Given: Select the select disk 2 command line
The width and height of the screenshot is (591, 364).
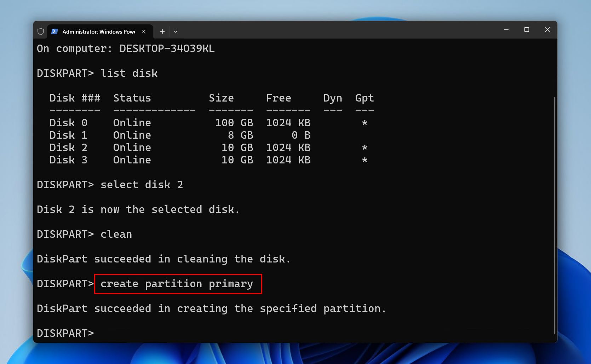Looking at the screenshot, I should (x=142, y=184).
